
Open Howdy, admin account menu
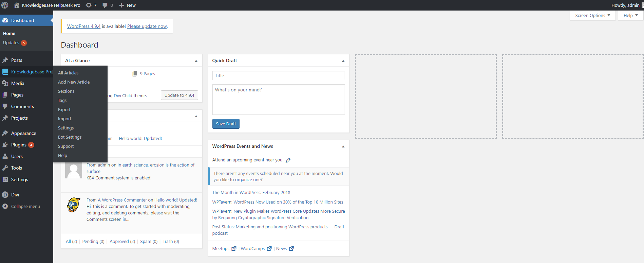[x=626, y=5]
